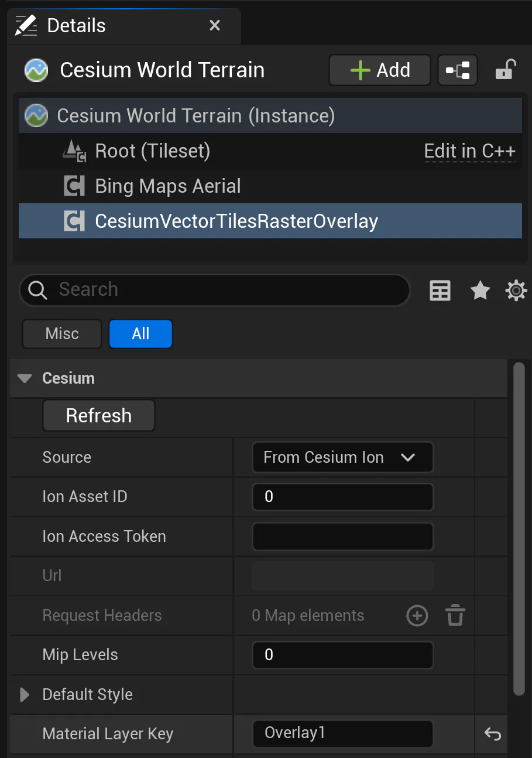This screenshot has width=532, height=758.
Task: Click the Source property label
Action: (67, 457)
